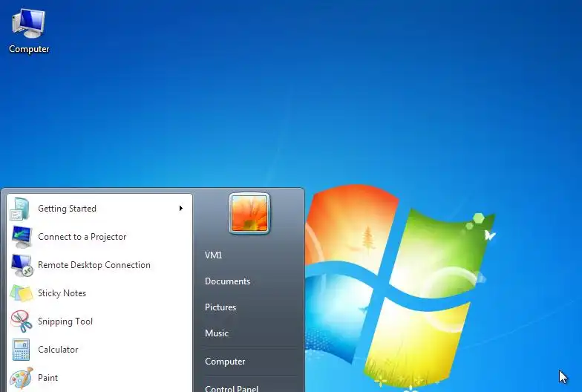Image resolution: width=582 pixels, height=392 pixels.
Task: Open the Control Panel link
Action: pos(232,388)
